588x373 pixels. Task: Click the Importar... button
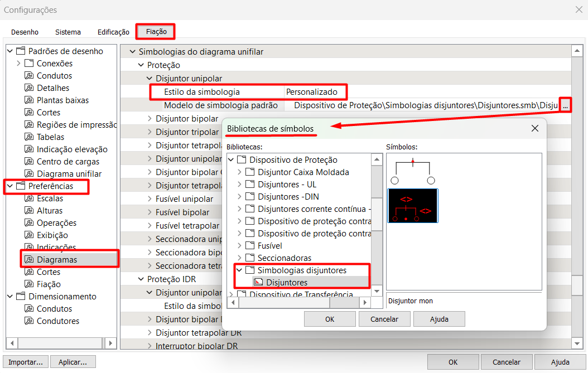pos(26,362)
